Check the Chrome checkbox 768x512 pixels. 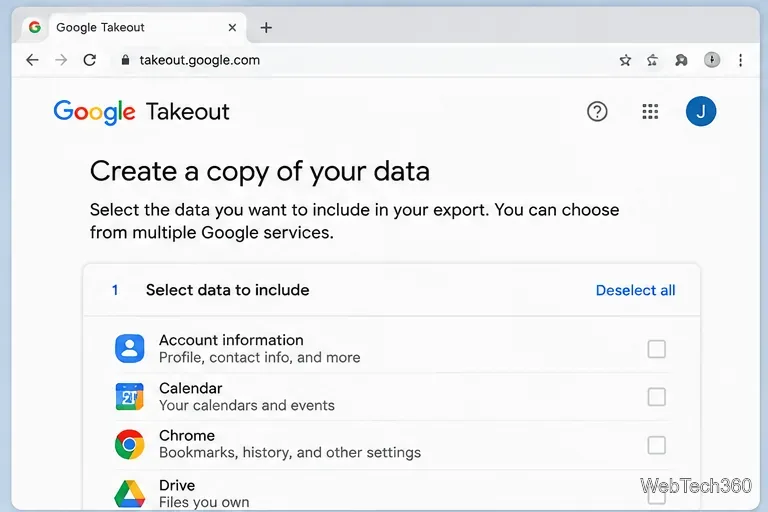click(656, 445)
